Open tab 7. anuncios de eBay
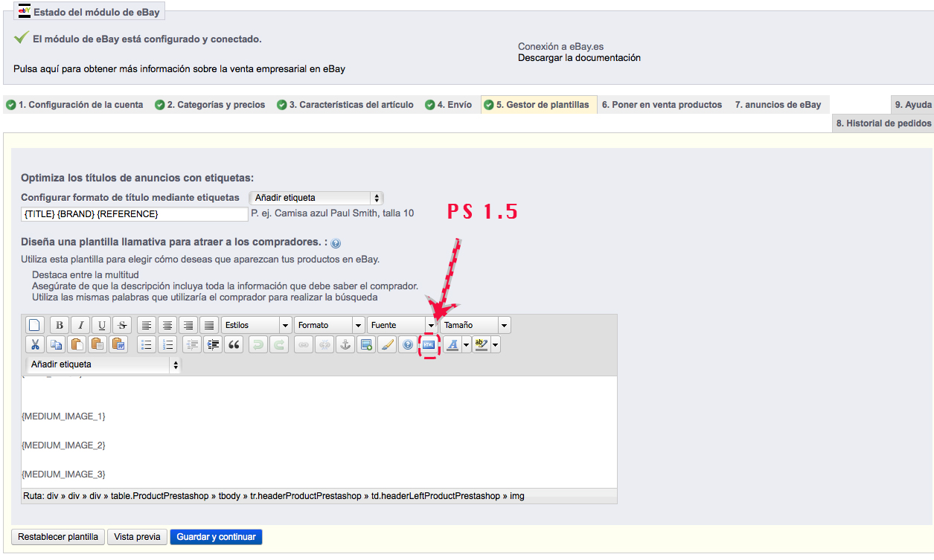 pyautogui.click(x=778, y=105)
